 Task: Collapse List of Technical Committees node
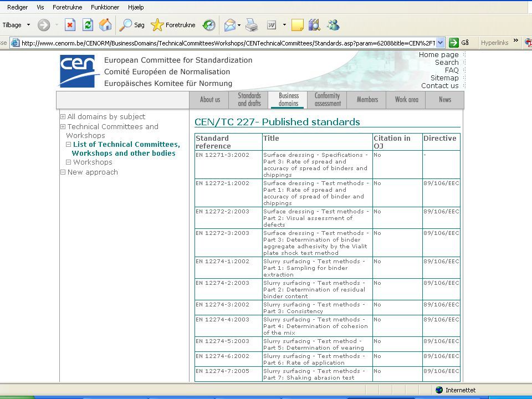pos(68,144)
